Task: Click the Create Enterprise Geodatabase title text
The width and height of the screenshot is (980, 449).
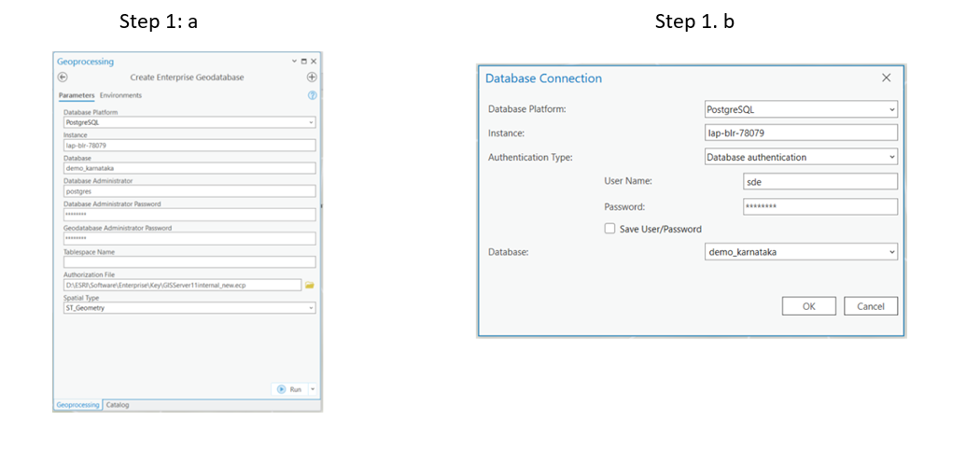Action: click(187, 77)
